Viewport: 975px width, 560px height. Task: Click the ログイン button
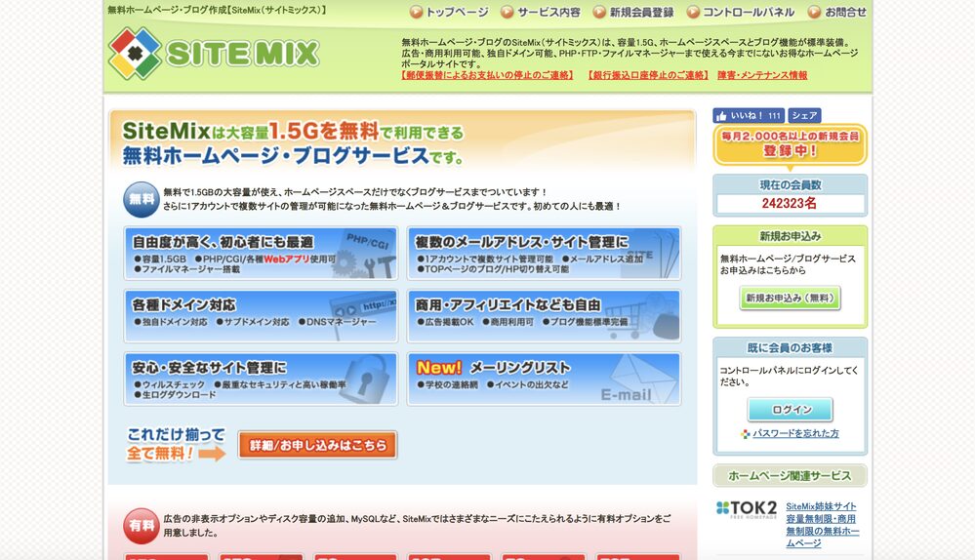pyautogui.click(x=790, y=410)
